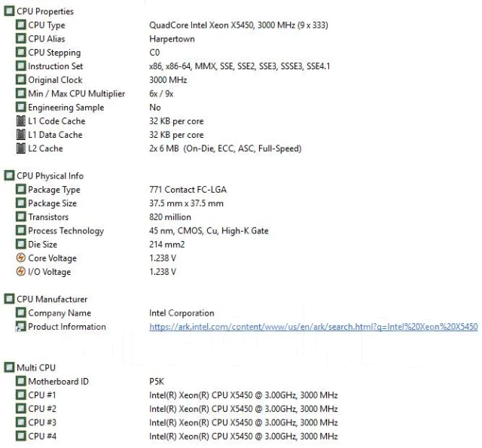Click the Core Voltage lightning icon
Viewport: 482px width, 448px height.
pyautogui.click(x=20, y=258)
